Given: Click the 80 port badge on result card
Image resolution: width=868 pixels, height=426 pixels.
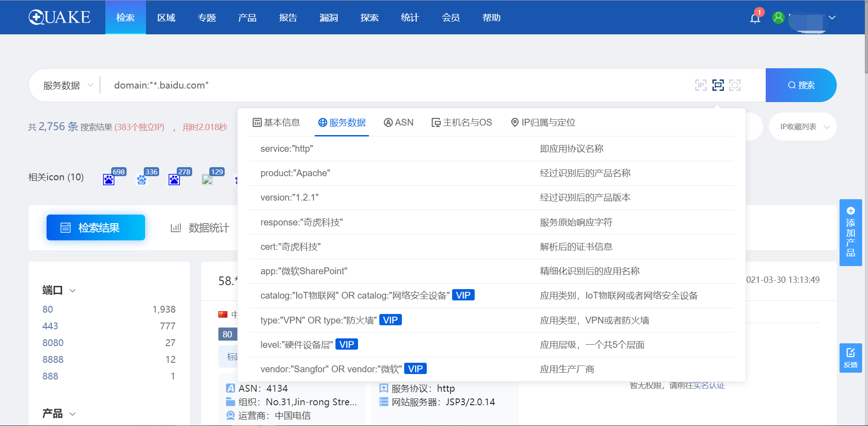Looking at the screenshot, I should point(227,334).
